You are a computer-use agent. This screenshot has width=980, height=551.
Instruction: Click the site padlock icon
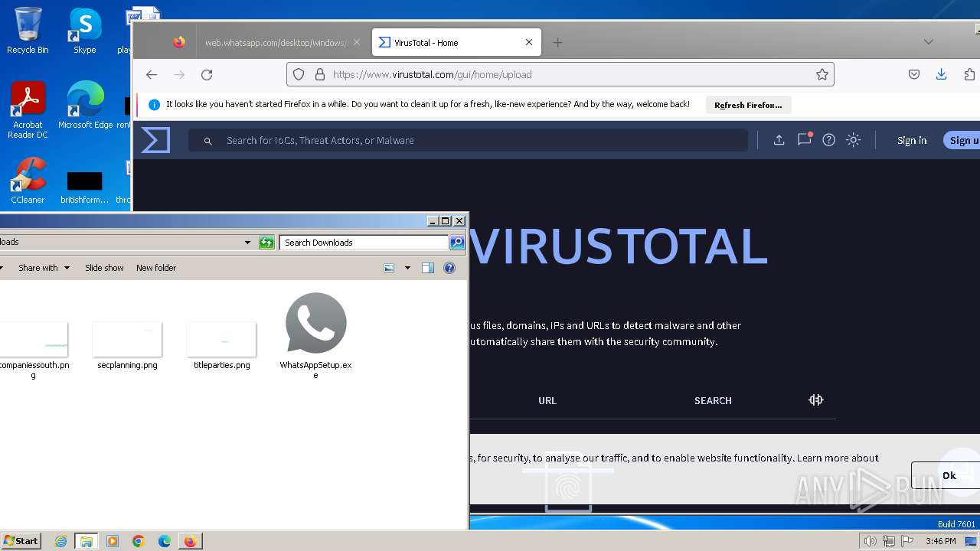click(319, 74)
